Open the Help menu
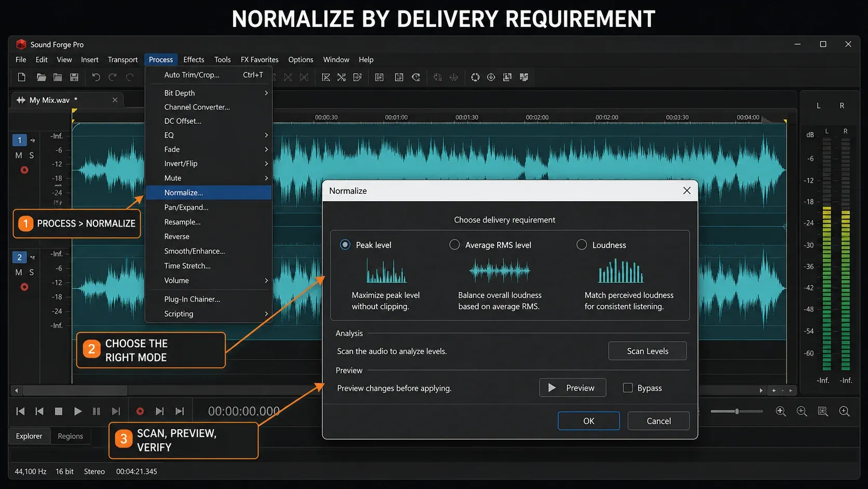The height and width of the screenshot is (489, 868). [x=366, y=60]
